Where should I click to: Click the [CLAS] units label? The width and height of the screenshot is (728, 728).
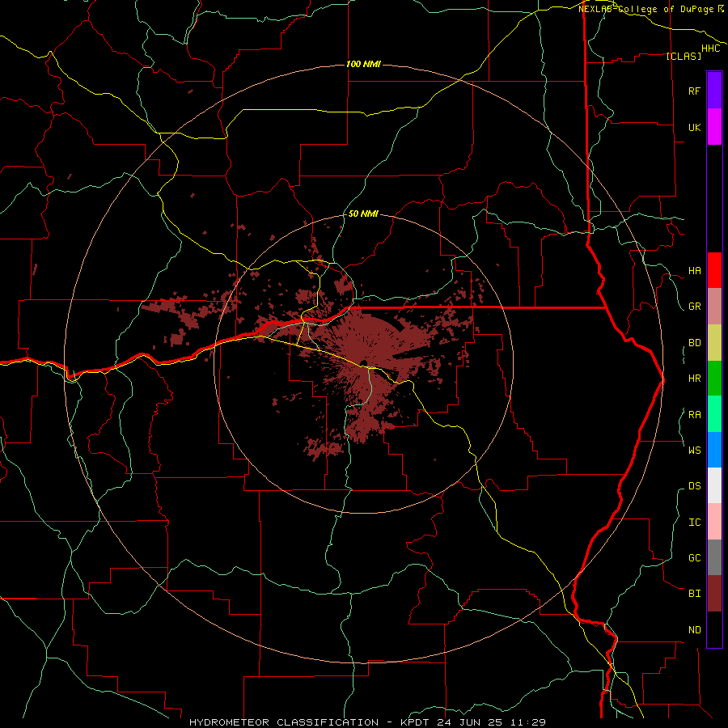pyautogui.click(x=684, y=56)
